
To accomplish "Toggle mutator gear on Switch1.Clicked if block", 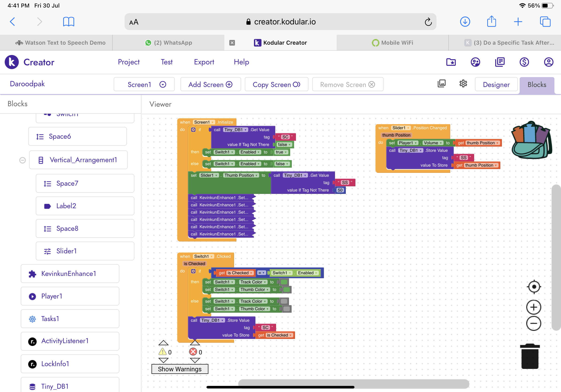I will point(193,271).
